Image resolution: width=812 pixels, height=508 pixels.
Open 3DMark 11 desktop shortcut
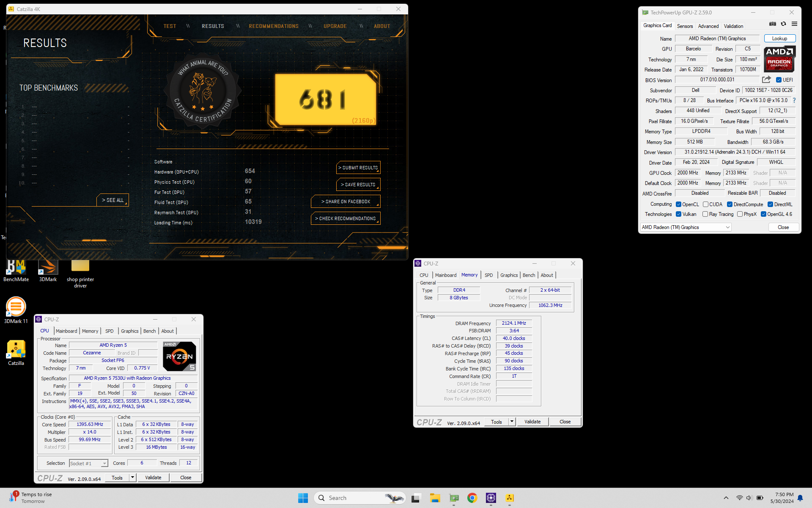[x=16, y=310]
